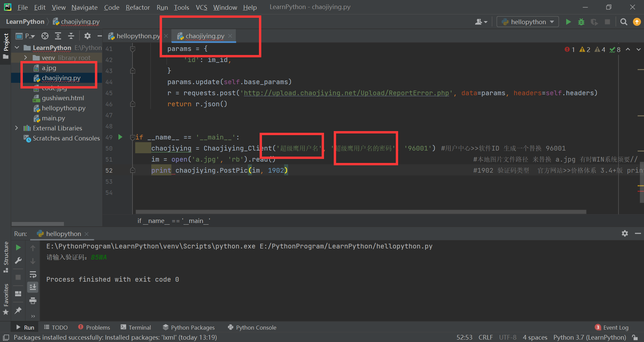Toggle soft-wrap in run console
The width and height of the screenshot is (644, 342).
[x=33, y=275]
